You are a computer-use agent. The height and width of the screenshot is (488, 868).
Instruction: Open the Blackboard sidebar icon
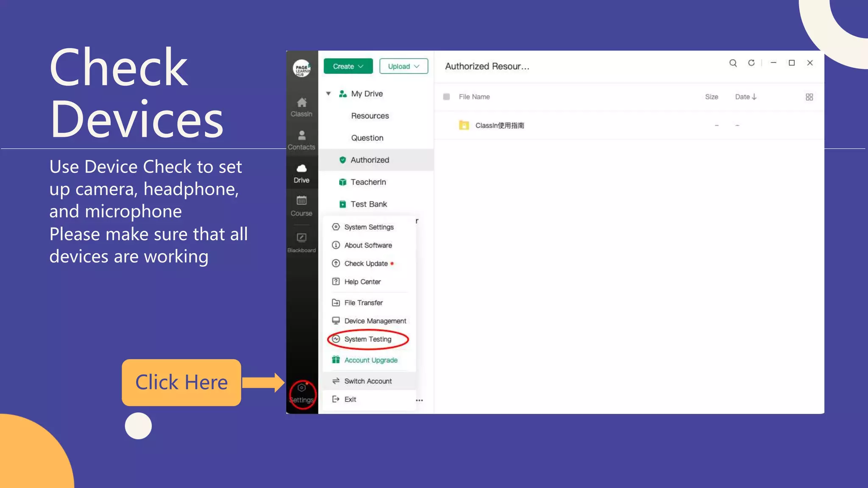tap(301, 242)
